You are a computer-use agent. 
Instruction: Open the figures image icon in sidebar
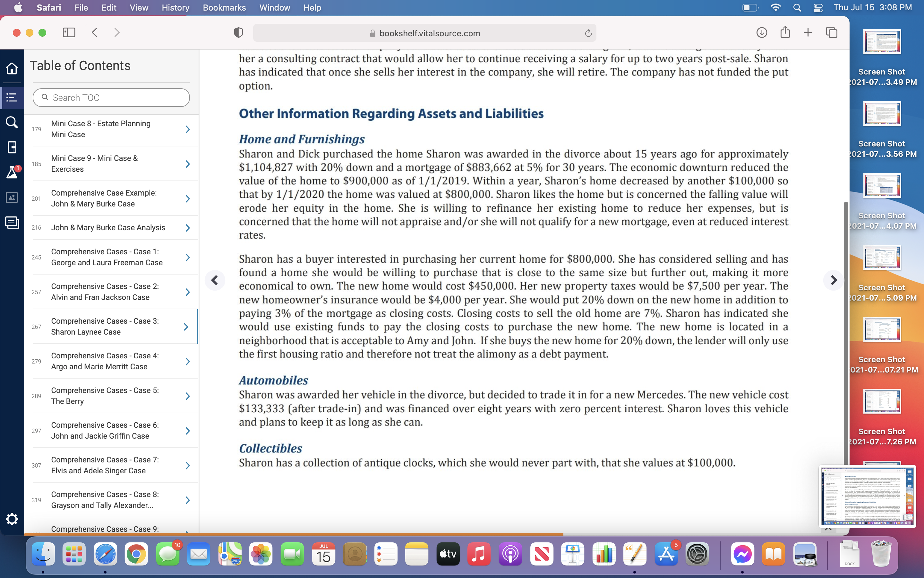click(12, 197)
